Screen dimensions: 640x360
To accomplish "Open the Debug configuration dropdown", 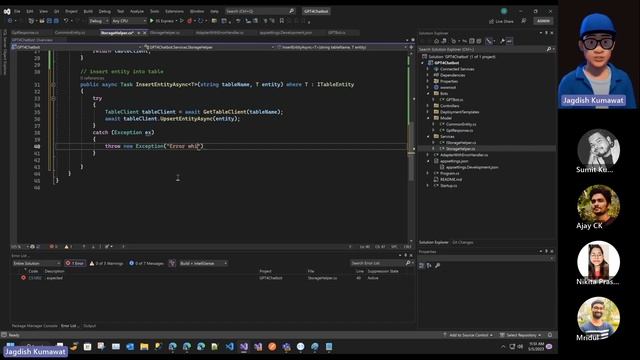I will (98, 21).
